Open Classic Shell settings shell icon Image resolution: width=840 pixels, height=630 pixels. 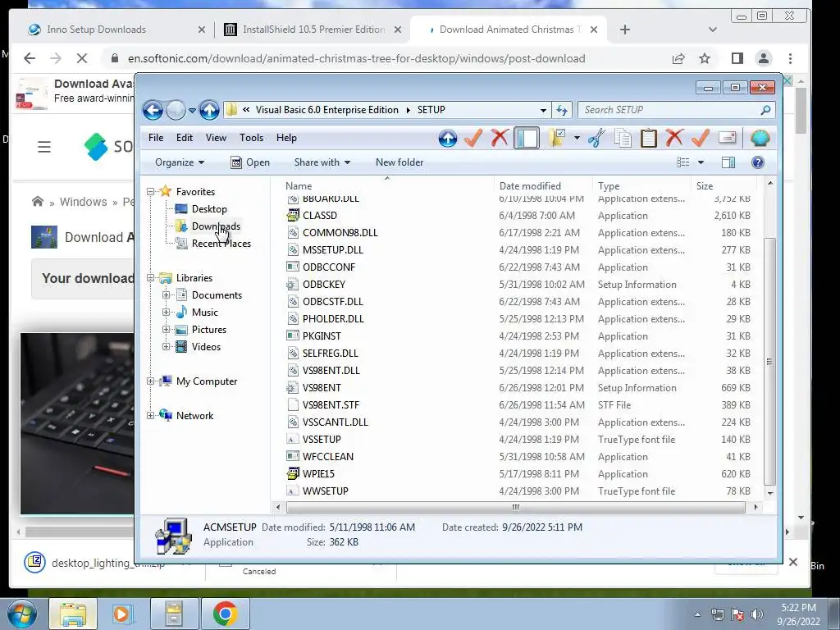point(760,138)
